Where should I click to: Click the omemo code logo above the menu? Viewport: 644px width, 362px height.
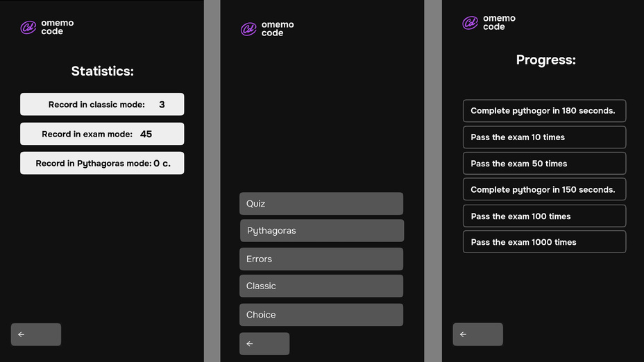(x=267, y=29)
